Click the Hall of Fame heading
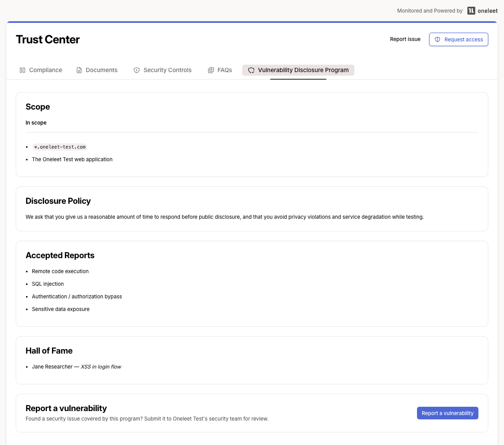 tap(49, 351)
